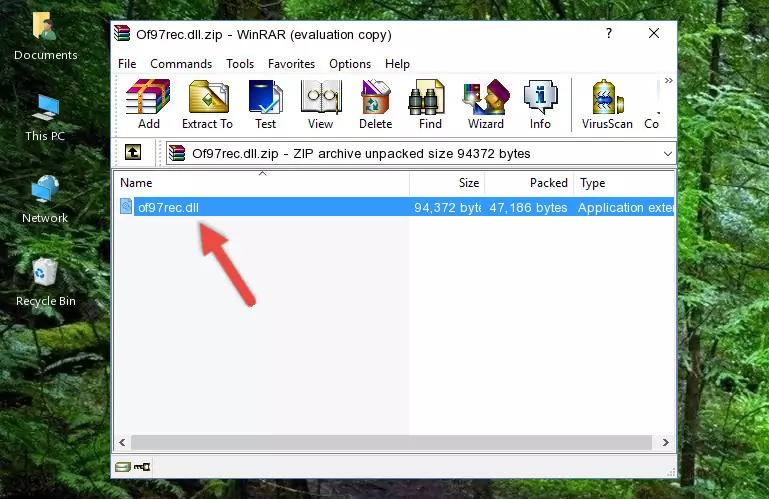The image size is (769, 499).
Task: Close the WinRAR window
Action: [654, 33]
